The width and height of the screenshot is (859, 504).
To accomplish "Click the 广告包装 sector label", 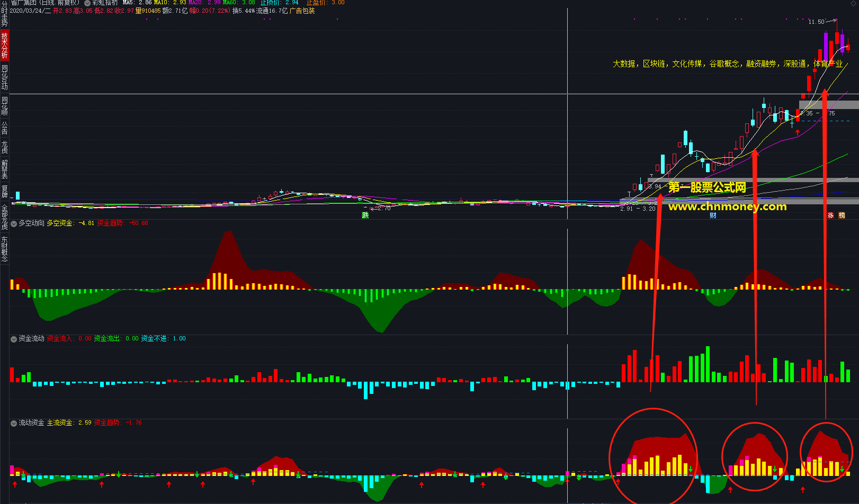I will pos(302,11).
